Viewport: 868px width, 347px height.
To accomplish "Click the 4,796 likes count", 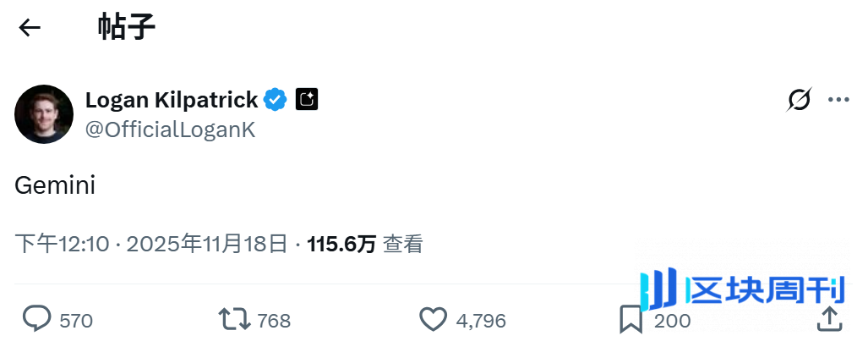I will click(481, 321).
